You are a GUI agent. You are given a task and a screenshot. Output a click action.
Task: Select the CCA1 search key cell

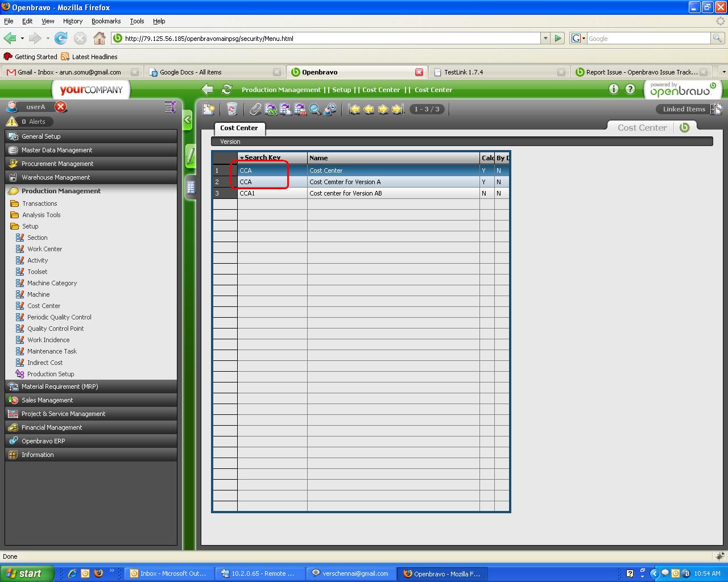coord(272,193)
